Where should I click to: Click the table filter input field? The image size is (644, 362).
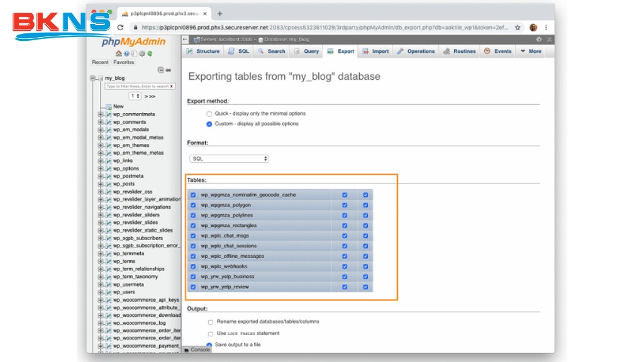pyautogui.click(x=136, y=86)
